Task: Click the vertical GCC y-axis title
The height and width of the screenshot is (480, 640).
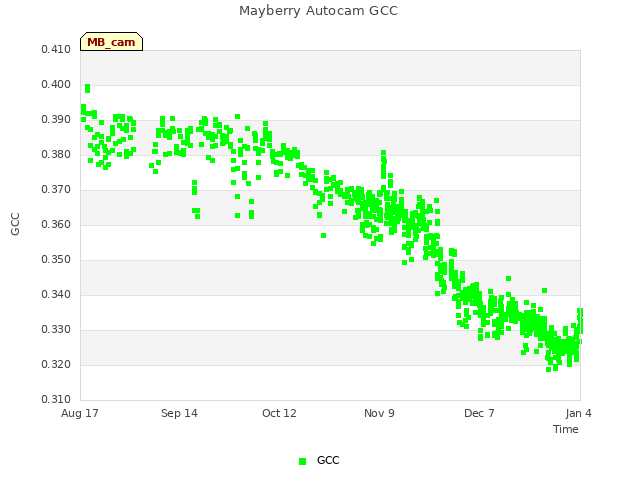Action: click(x=15, y=224)
